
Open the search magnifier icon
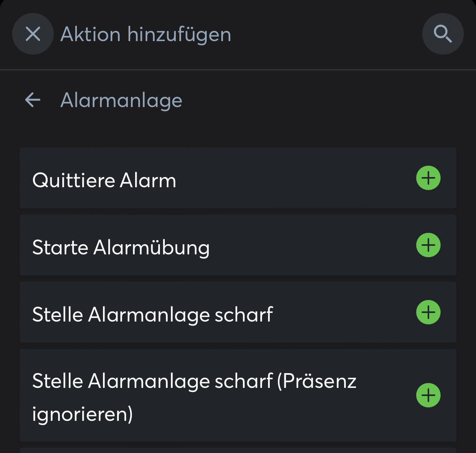click(x=443, y=34)
